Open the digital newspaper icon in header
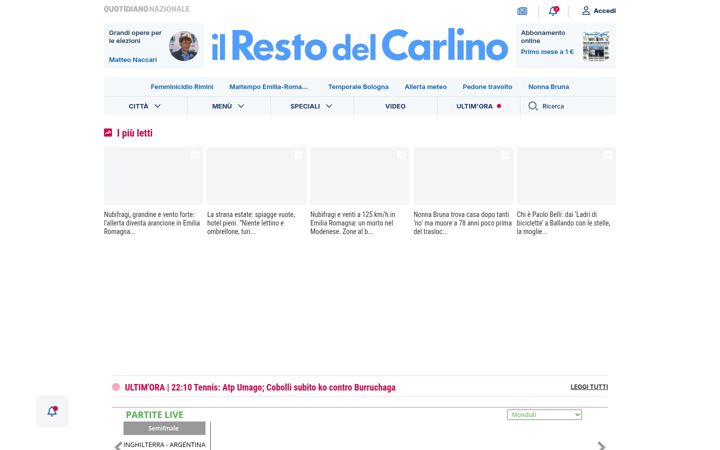720x450 pixels. coord(522,11)
